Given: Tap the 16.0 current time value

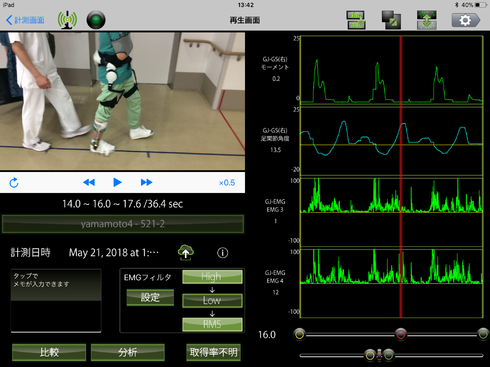Looking at the screenshot, I should tap(267, 335).
